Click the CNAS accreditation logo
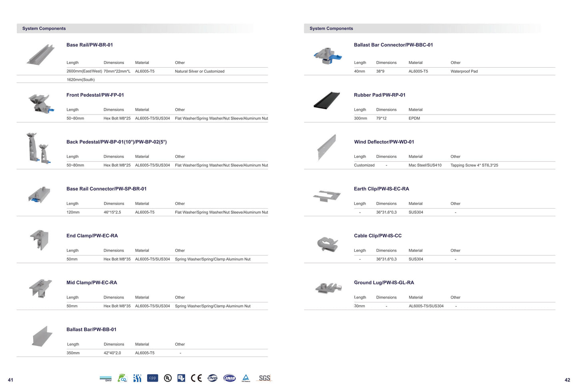The width and height of the screenshot is (578, 392). point(212,378)
